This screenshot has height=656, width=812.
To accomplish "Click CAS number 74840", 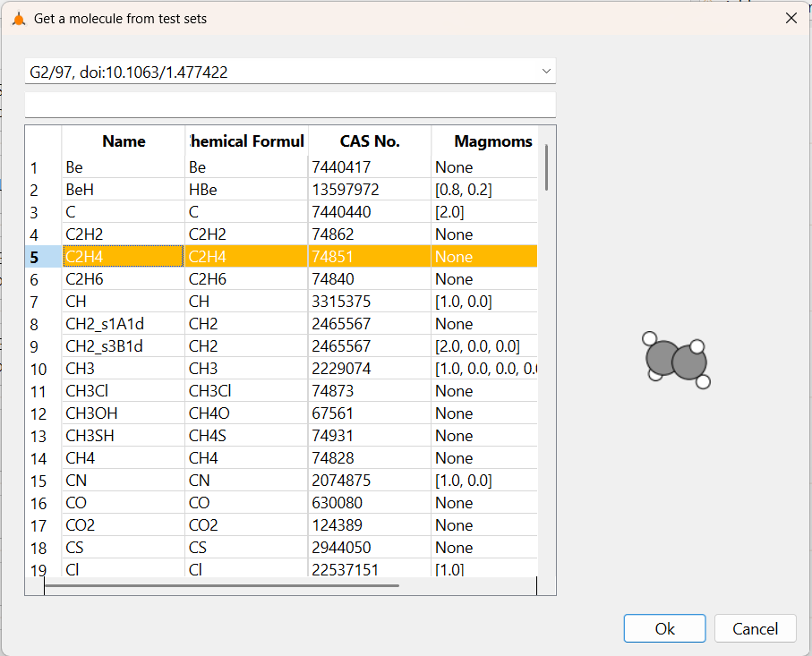I will coord(370,278).
